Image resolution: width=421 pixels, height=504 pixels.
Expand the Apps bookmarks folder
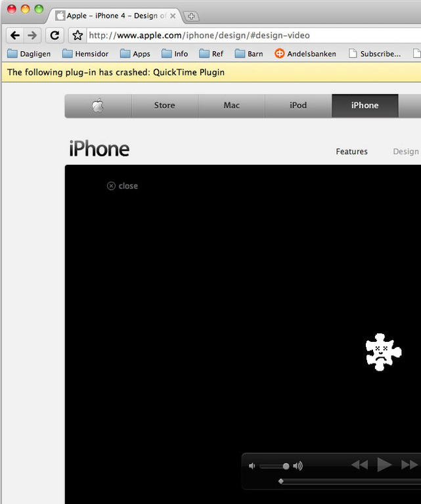click(135, 54)
